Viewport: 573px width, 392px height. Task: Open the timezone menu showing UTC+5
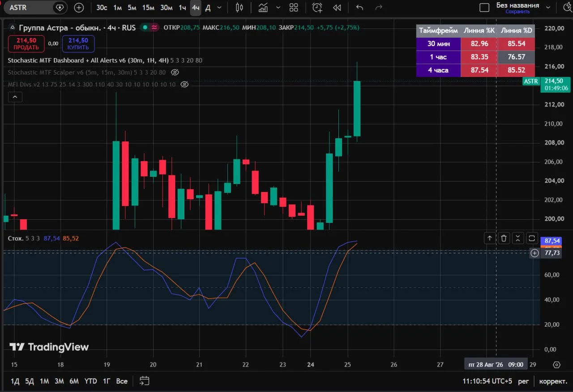[487, 381]
